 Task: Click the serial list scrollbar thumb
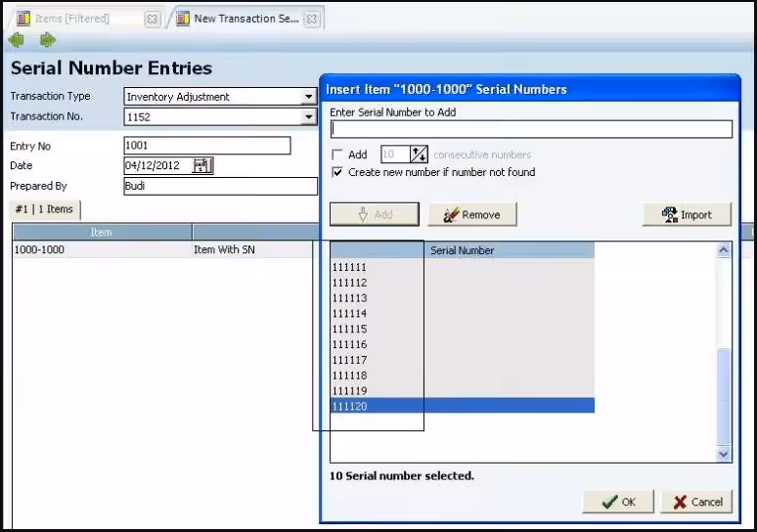[723, 397]
